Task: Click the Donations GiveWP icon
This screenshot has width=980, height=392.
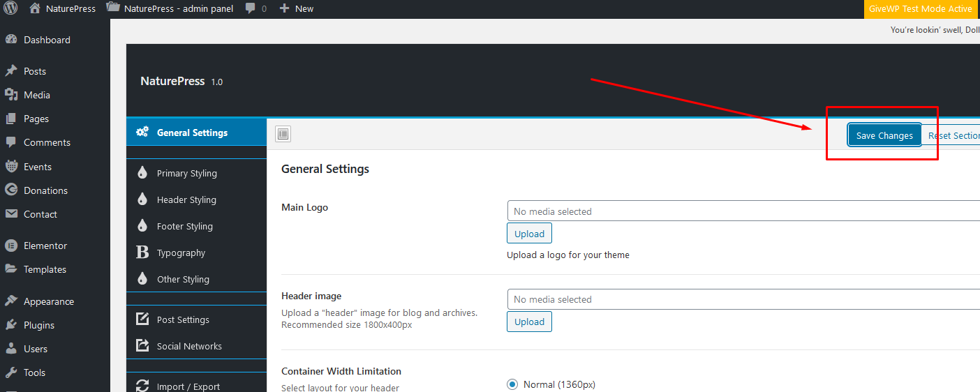Action: [11, 190]
